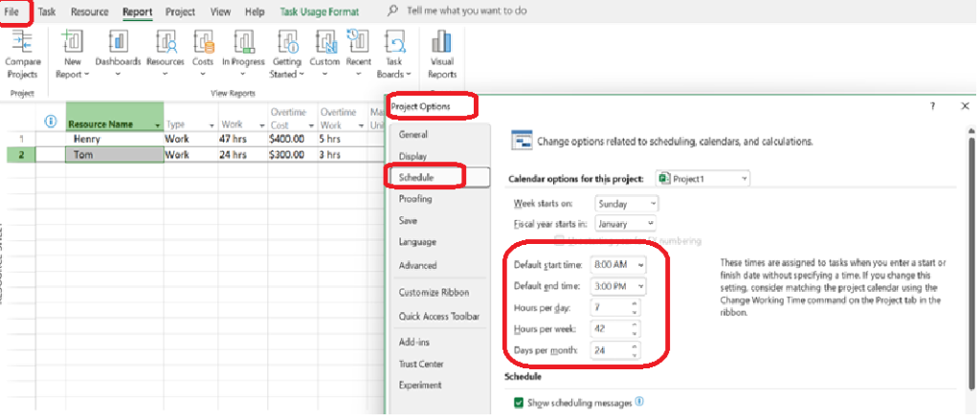Screen dimensions: 980x420
Task: Open the File tab
Action: click(11, 11)
